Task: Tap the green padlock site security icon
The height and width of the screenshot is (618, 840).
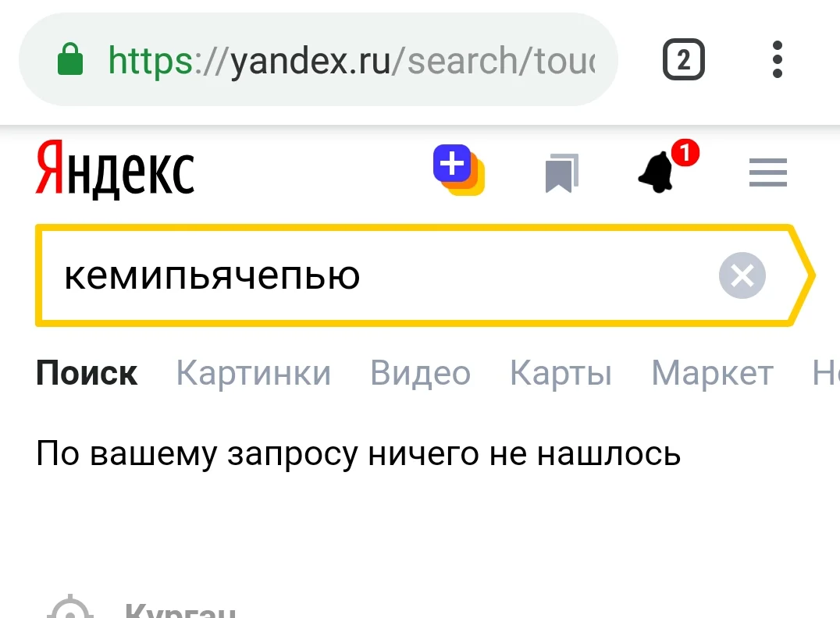Action: [71, 59]
